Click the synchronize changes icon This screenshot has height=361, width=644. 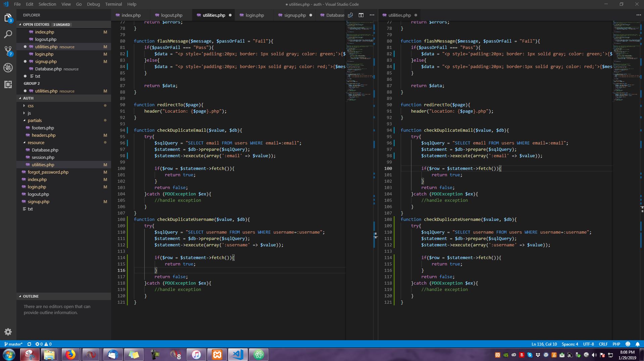[x=29, y=344]
